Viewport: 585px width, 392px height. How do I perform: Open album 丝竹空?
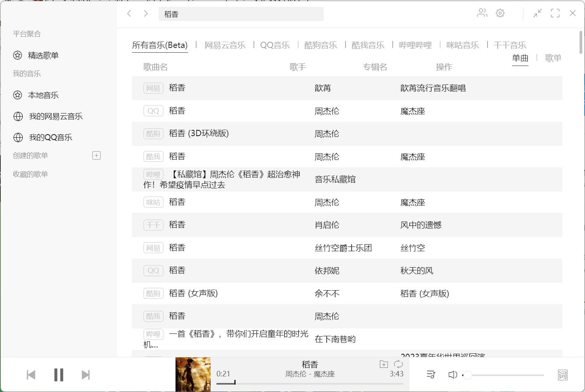click(413, 248)
